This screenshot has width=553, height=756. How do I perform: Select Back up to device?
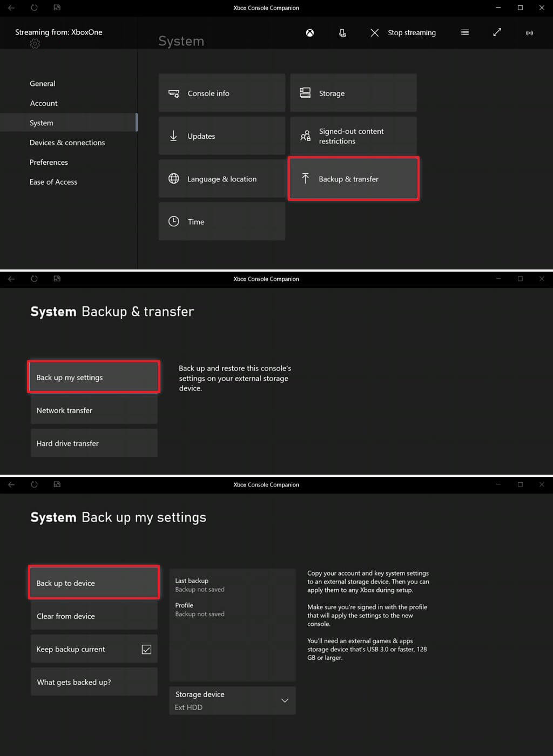[94, 583]
